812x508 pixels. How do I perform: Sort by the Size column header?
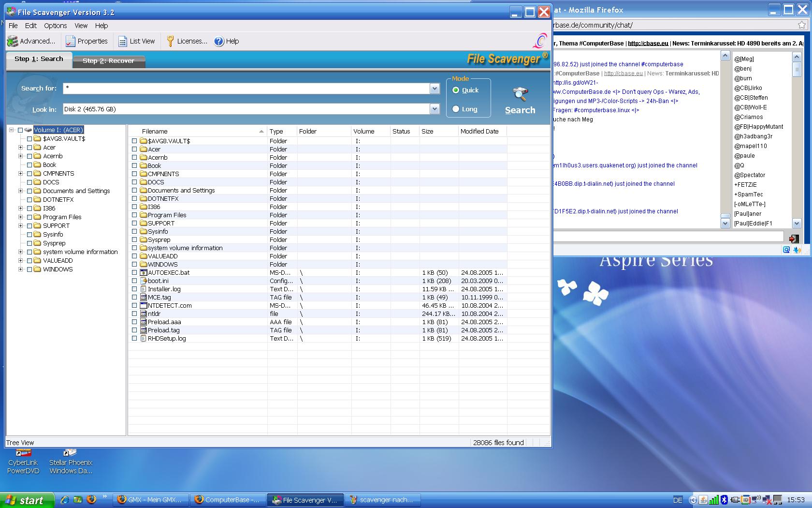click(x=439, y=131)
